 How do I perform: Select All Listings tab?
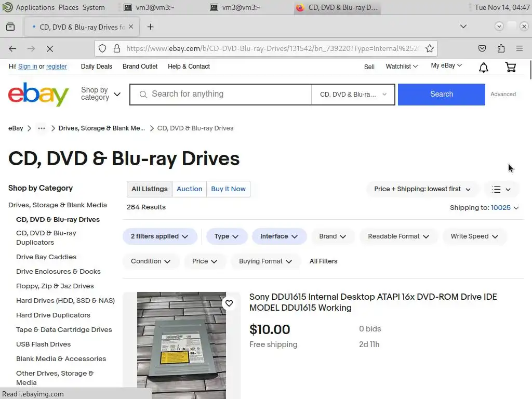coord(150,189)
